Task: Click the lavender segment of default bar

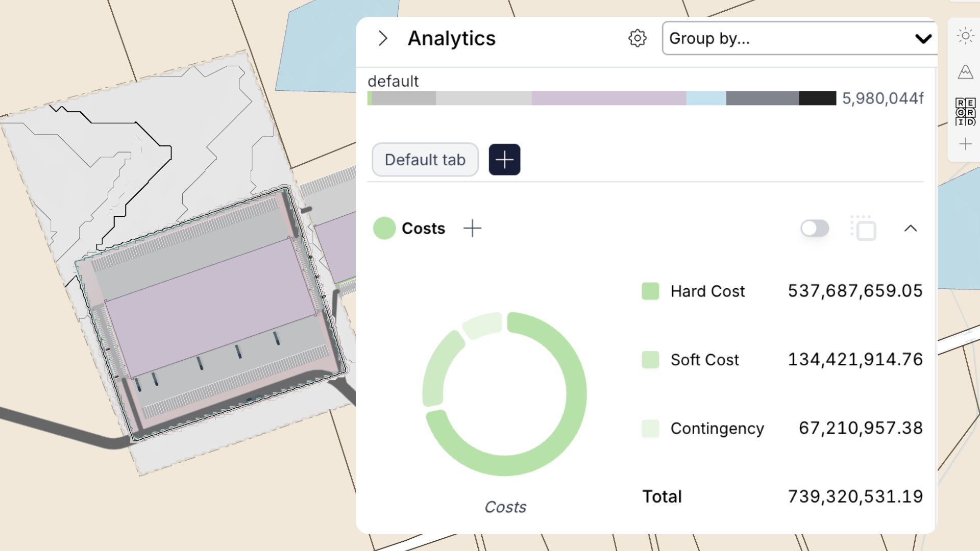Action: click(608, 98)
